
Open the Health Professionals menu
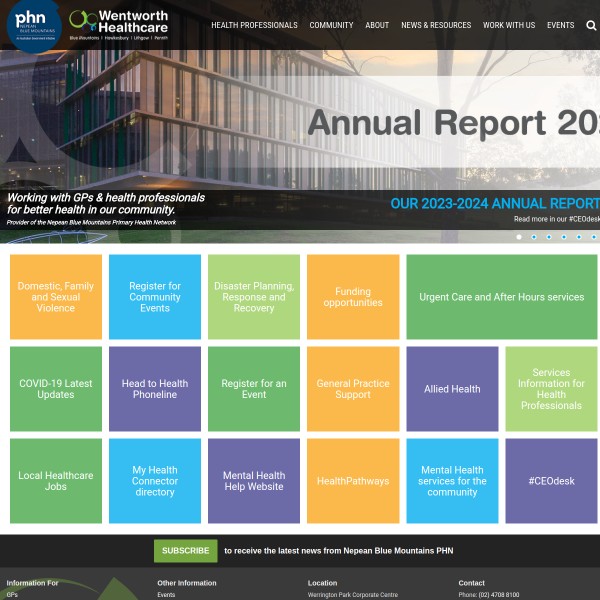[254, 25]
